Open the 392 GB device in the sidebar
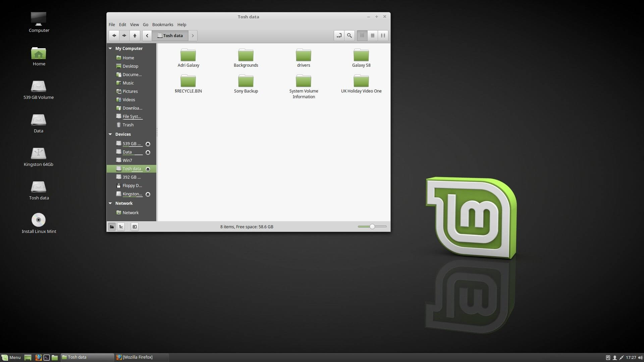Screen dimensions: 644x362 click(x=131, y=177)
